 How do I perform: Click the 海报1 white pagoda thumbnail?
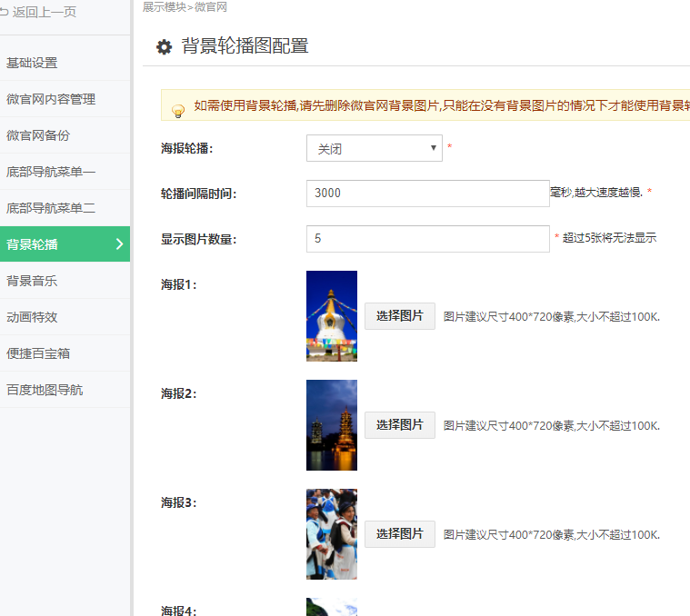332,316
